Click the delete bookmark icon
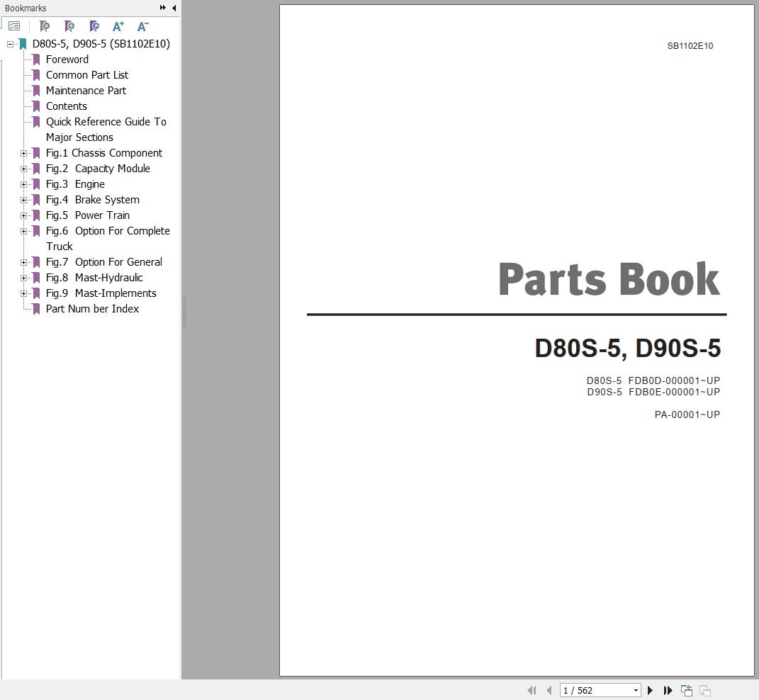Viewport: 759px width, 700px height. pos(45,26)
